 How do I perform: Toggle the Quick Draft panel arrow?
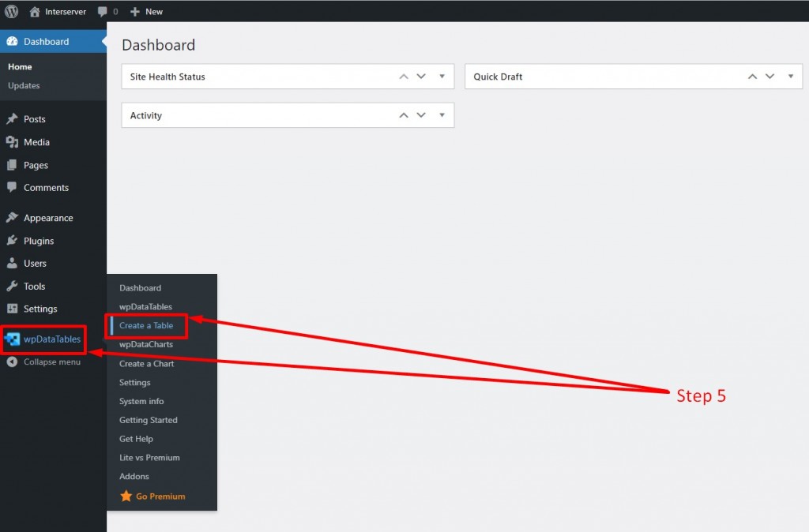pos(790,77)
